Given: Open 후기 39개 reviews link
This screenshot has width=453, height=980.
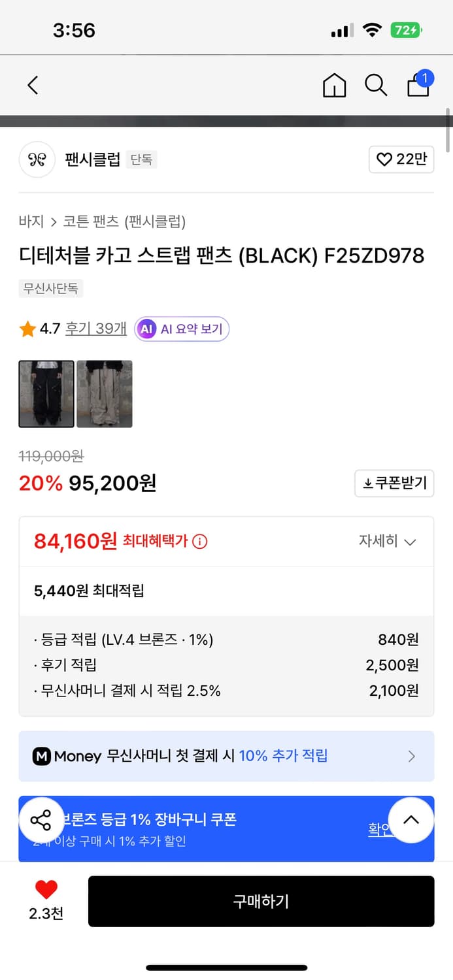Looking at the screenshot, I should [x=95, y=329].
